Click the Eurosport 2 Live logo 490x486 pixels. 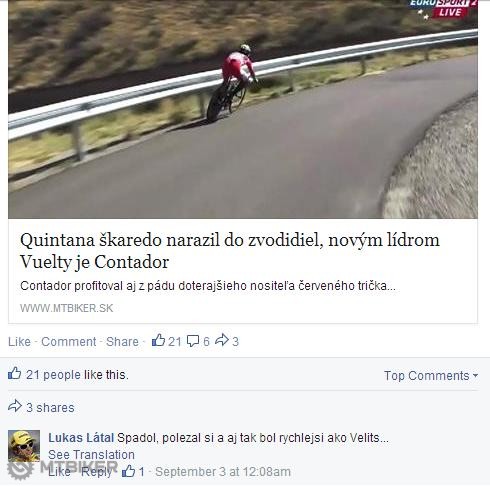tap(443, 9)
